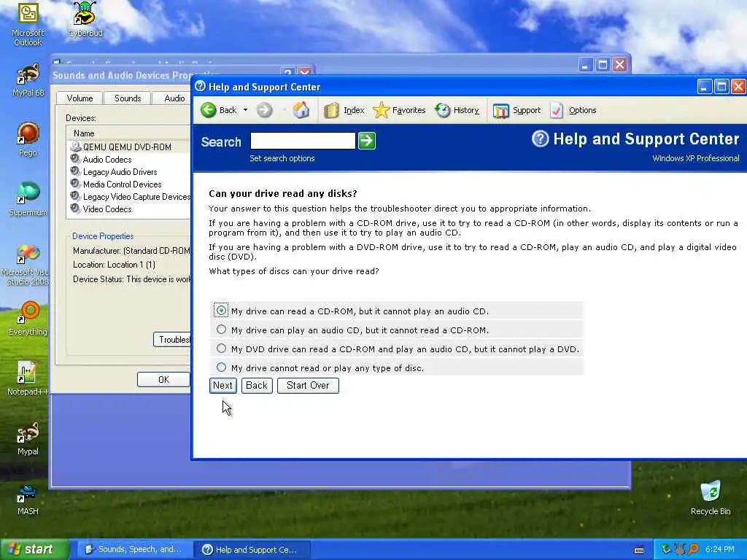Open the Back history dropdown arrow

(x=245, y=111)
